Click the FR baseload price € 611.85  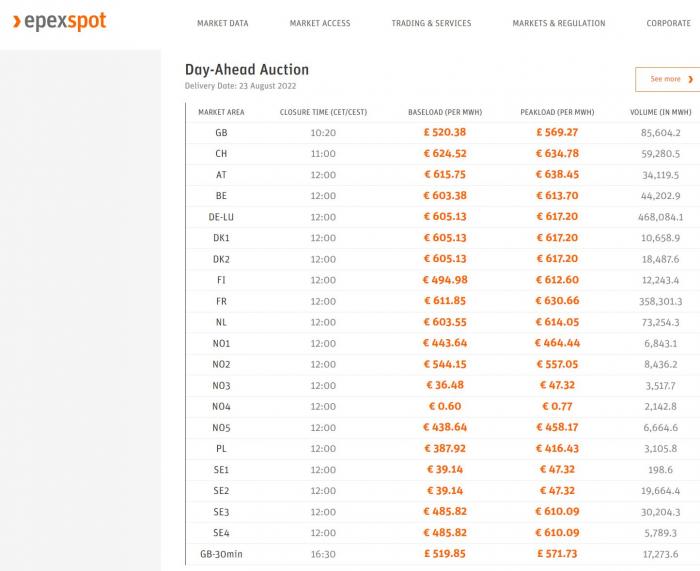click(x=445, y=301)
